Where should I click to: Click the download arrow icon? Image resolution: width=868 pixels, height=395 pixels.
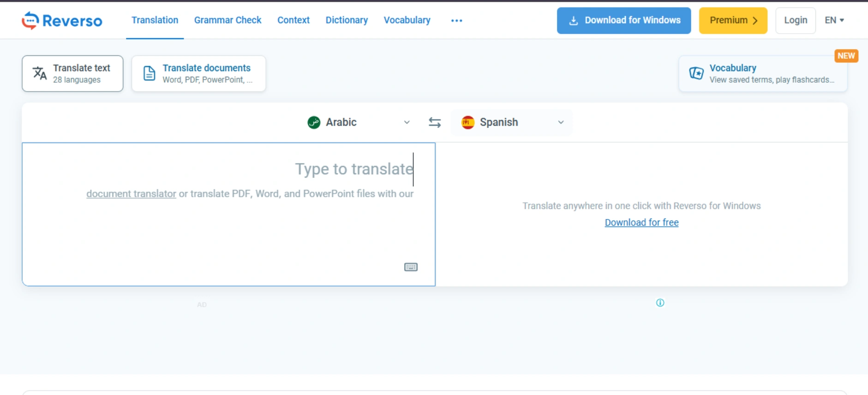pos(574,21)
